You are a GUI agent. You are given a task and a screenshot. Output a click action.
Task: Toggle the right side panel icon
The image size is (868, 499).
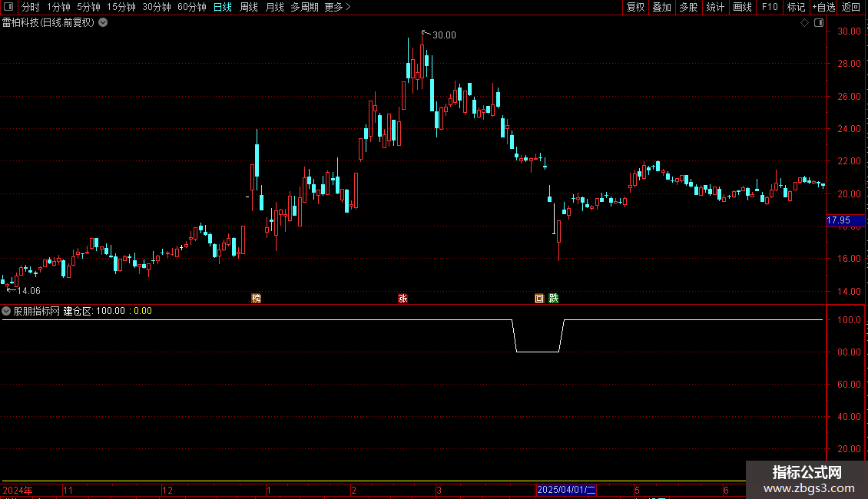pos(819,23)
